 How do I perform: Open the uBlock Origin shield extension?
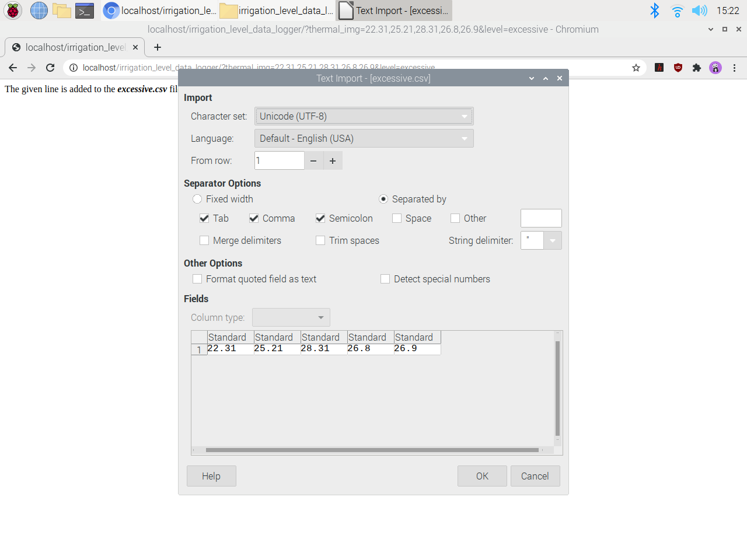tap(678, 68)
